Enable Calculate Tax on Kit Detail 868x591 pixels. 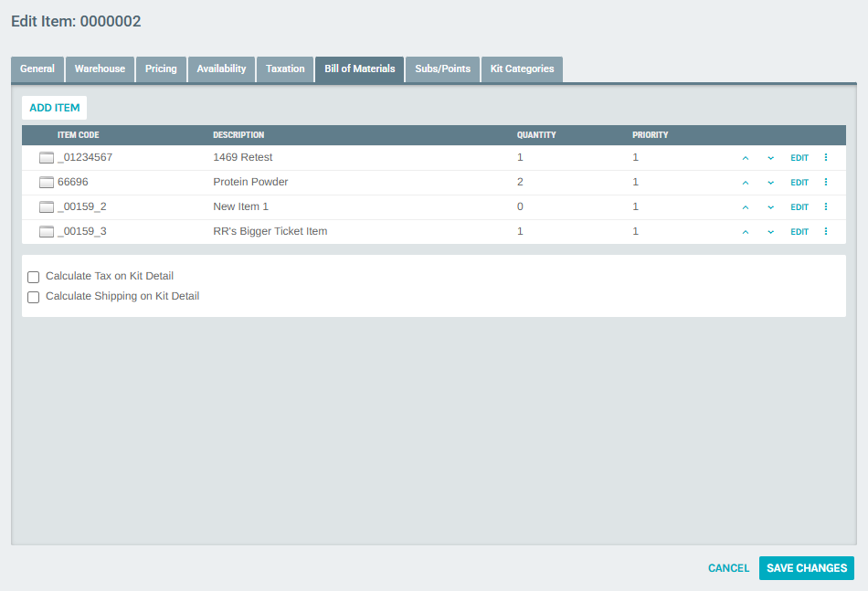coord(33,276)
